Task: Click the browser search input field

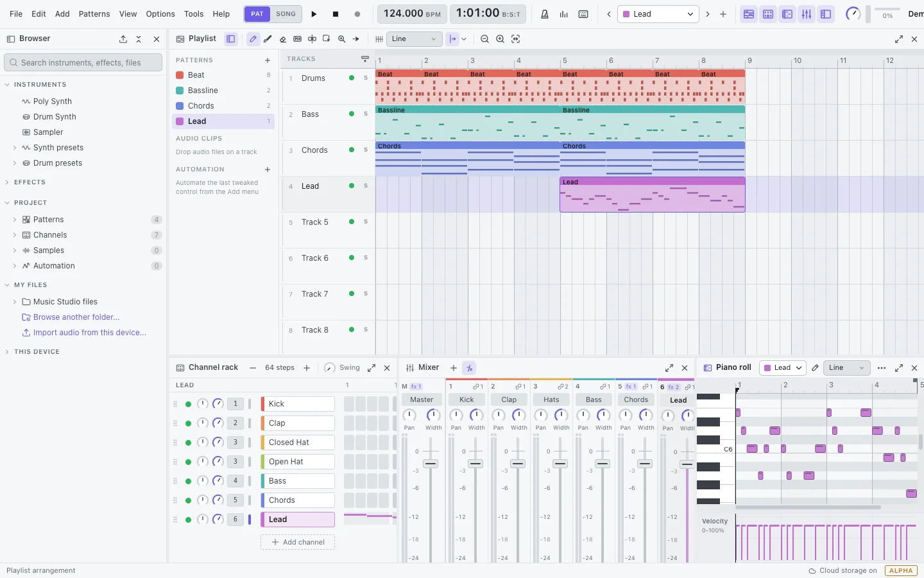Action: (83, 62)
